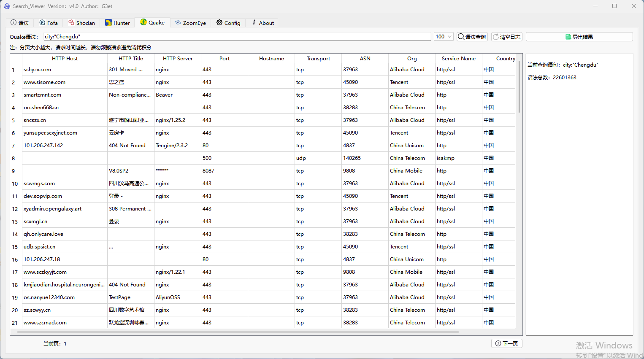Select host cell yunsuper.scxyjnet.com

tap(65, 133)
